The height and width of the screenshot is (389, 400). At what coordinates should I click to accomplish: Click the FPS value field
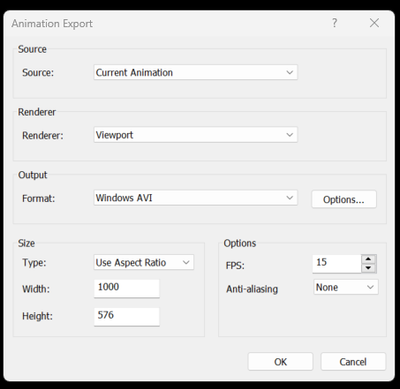pos(337,264)
